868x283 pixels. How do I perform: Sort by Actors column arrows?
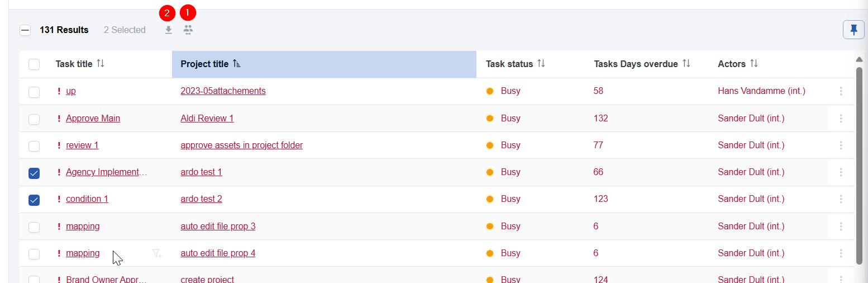pyautogui.click(x=753, y=64)
